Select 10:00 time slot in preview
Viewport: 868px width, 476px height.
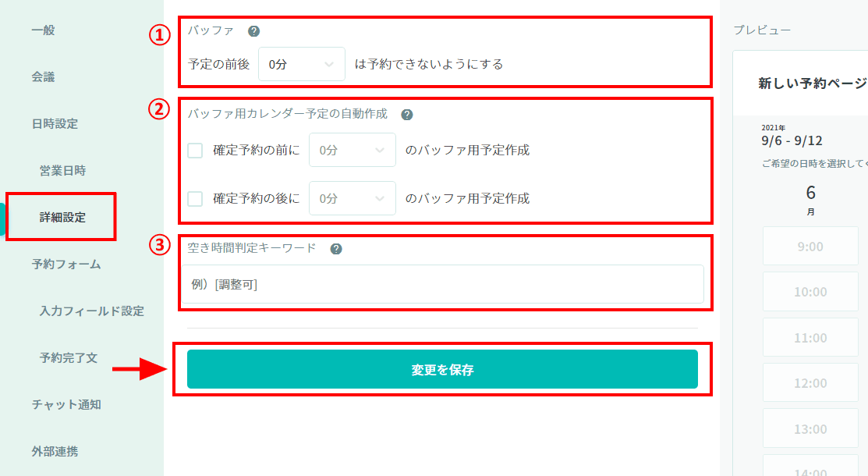coord(810,292)
